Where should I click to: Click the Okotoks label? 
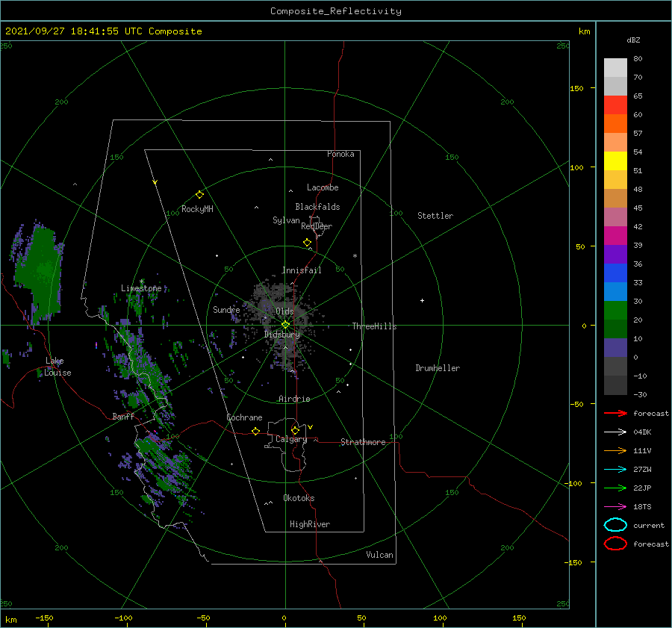coord(299,498)
